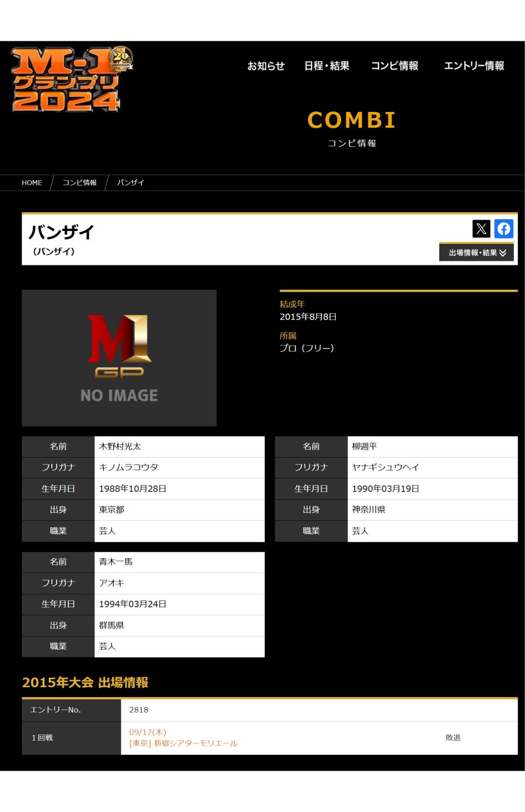Screen dimensions: 525x812
Task: Click the コンビ情報 breadcrumb link
Action: click(79, 183)
